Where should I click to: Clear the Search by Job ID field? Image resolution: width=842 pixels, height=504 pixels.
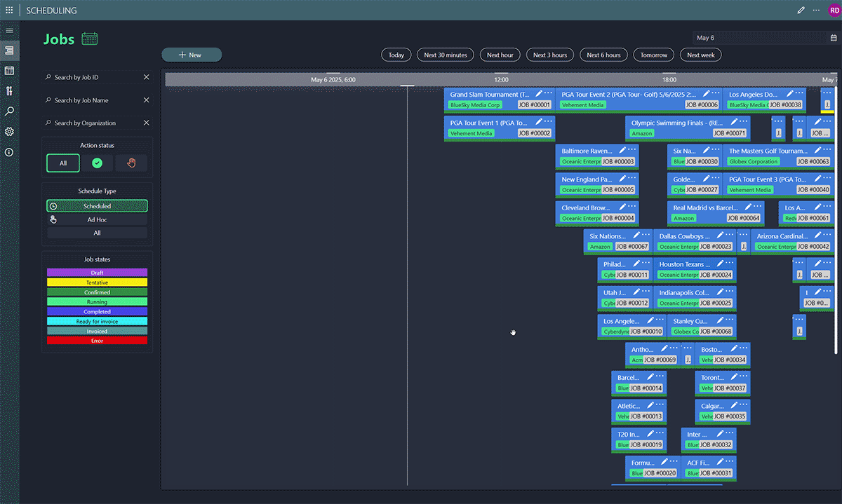(147, 77)
